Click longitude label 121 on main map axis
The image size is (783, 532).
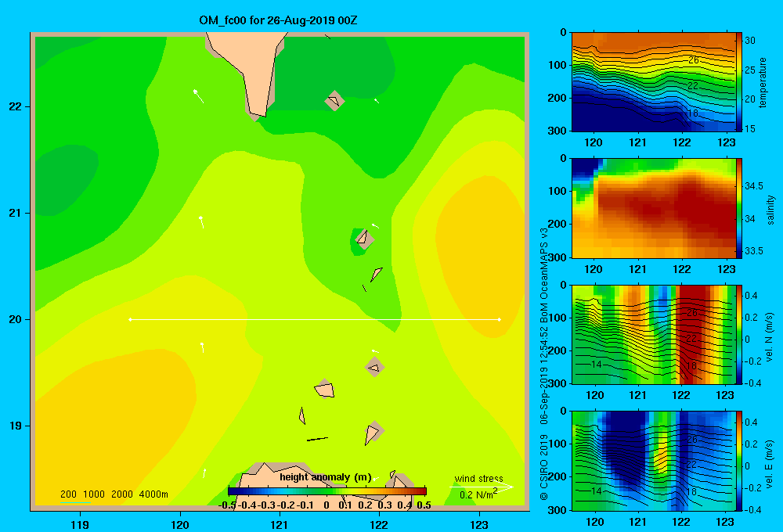(x=280, y=524)
